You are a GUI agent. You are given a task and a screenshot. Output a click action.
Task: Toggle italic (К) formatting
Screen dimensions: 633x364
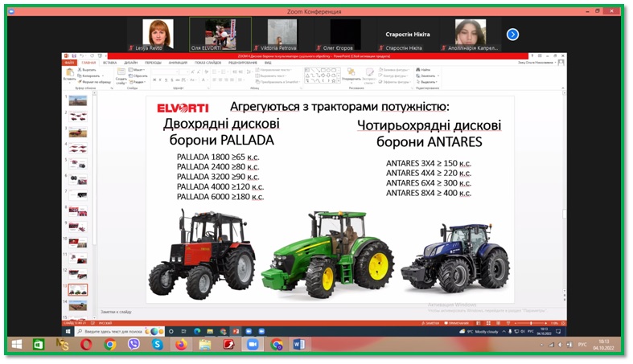161,80
